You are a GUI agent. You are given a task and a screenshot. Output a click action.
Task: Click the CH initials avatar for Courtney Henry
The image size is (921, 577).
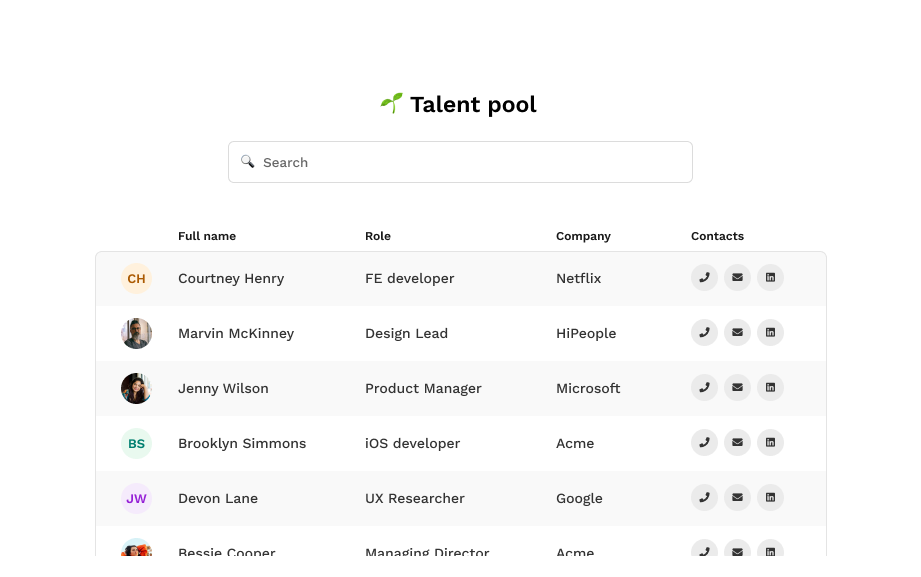coord(136,278)
